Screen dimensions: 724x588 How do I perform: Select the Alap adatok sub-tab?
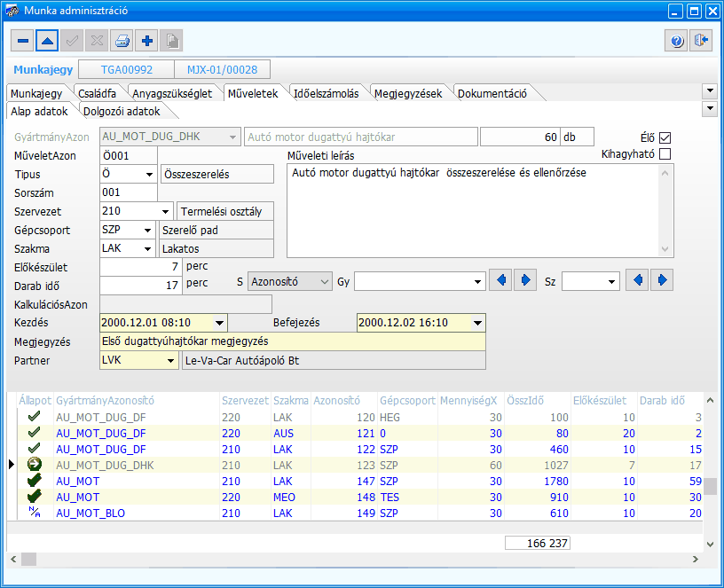click(x=39, y=111)
